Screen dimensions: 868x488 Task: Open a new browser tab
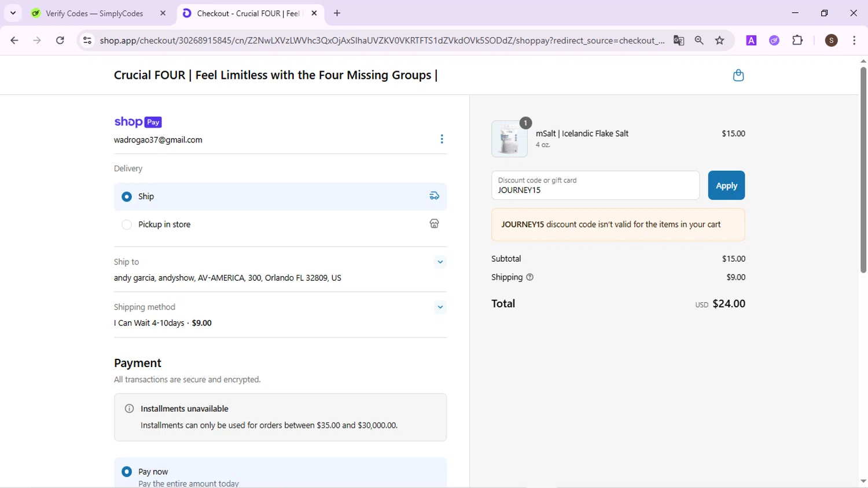[x=337, y=13]
